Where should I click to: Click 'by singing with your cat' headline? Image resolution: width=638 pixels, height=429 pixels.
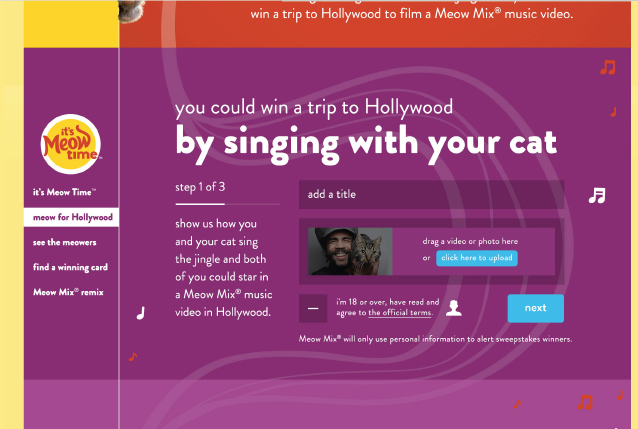[x=366, y=144]
